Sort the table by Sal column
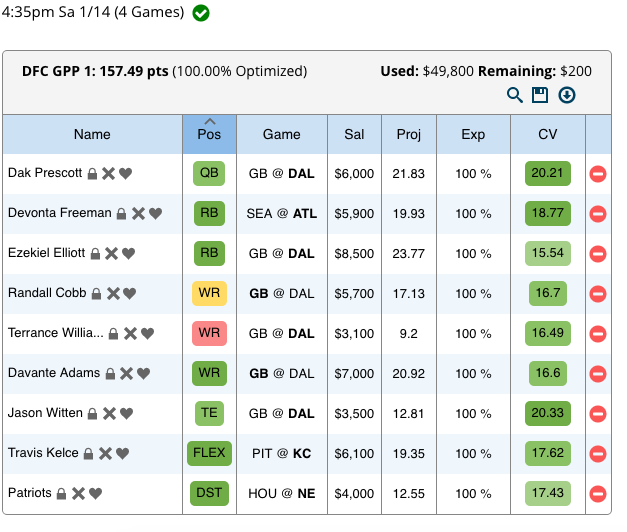Viewport: 627px width, 532px height. point(354,134)
